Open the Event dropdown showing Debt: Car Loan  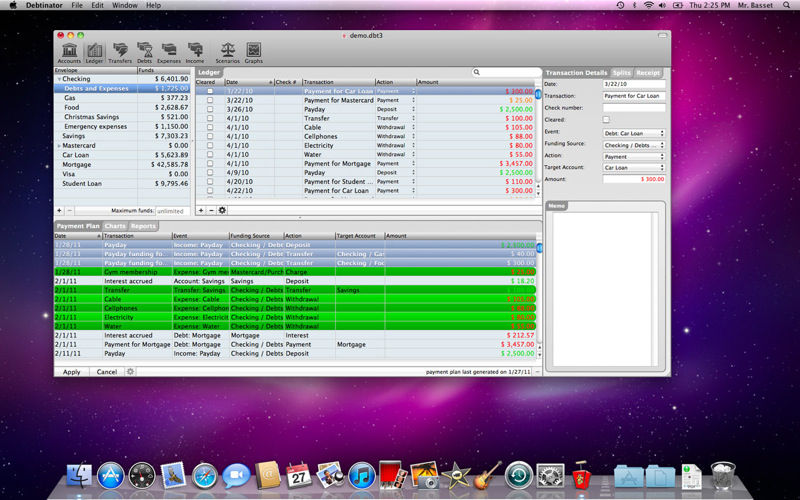click(634, 133)
